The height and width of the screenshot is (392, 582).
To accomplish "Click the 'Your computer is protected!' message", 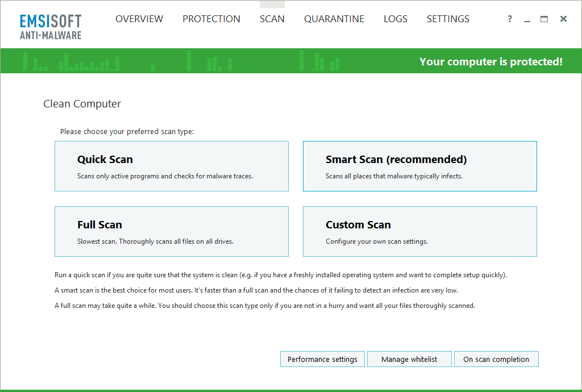I will 491,61.
